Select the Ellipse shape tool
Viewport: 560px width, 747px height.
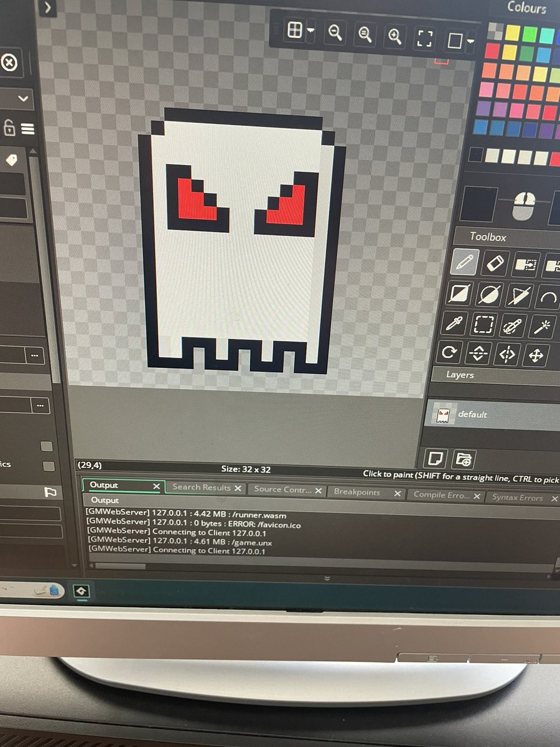490,295
